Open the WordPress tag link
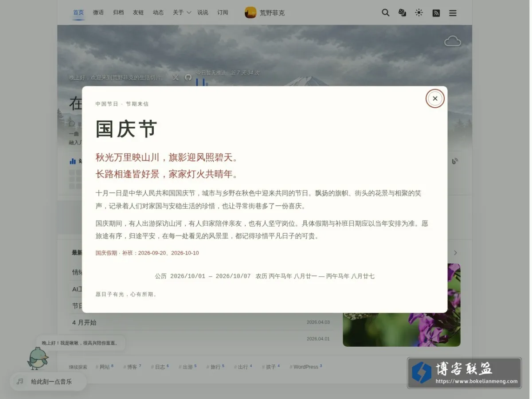532x399 pixels. point(306,367)
